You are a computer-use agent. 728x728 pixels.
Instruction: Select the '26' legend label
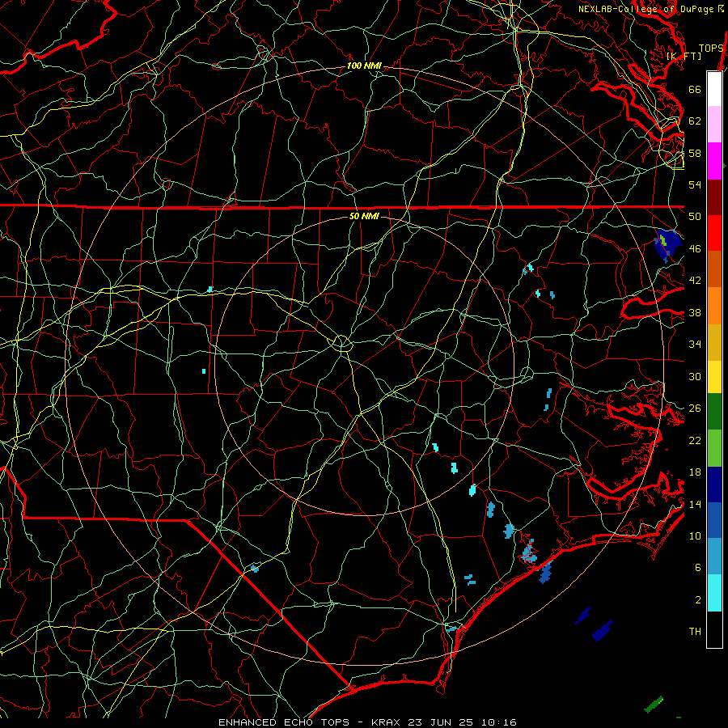click(695, 408)
